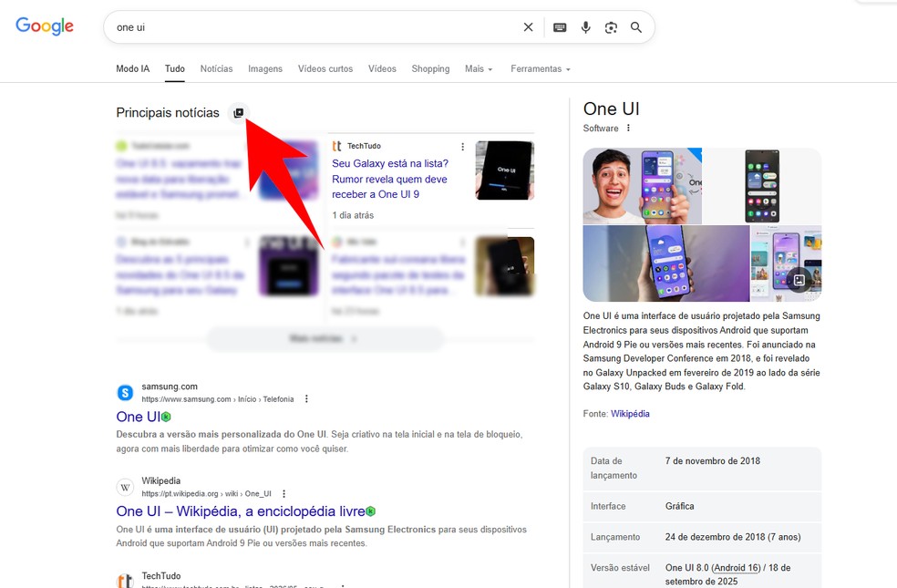Open more options next to Software label
This screenshot has height=588, width=897.
[x=628, y=129]
